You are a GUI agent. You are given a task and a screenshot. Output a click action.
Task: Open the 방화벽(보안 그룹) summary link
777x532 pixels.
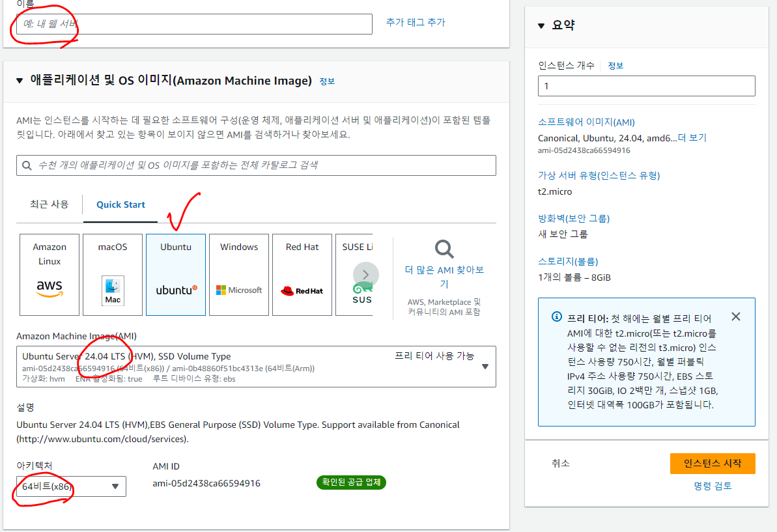[x=574, y=218]
